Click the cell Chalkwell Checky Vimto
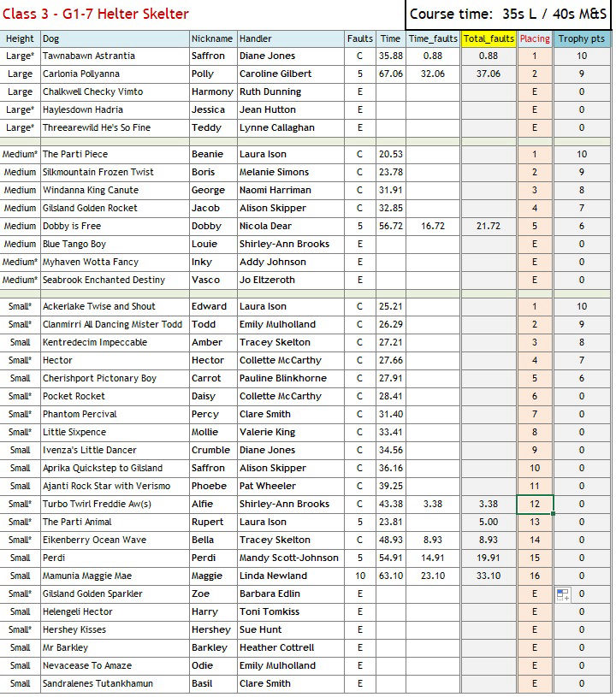Image resolution: width=616 pixels, height=697 pixels. [115, 92]
